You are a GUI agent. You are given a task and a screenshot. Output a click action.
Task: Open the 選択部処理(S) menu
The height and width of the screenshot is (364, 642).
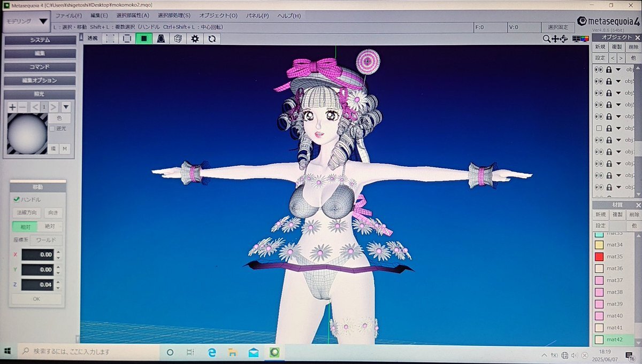click(x=174, y=16)
